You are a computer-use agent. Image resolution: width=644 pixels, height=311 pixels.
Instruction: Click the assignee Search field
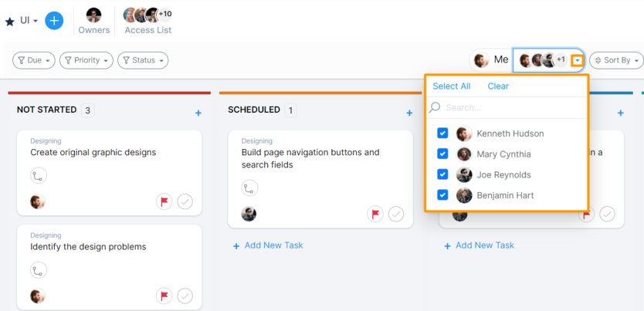(507, 108)
